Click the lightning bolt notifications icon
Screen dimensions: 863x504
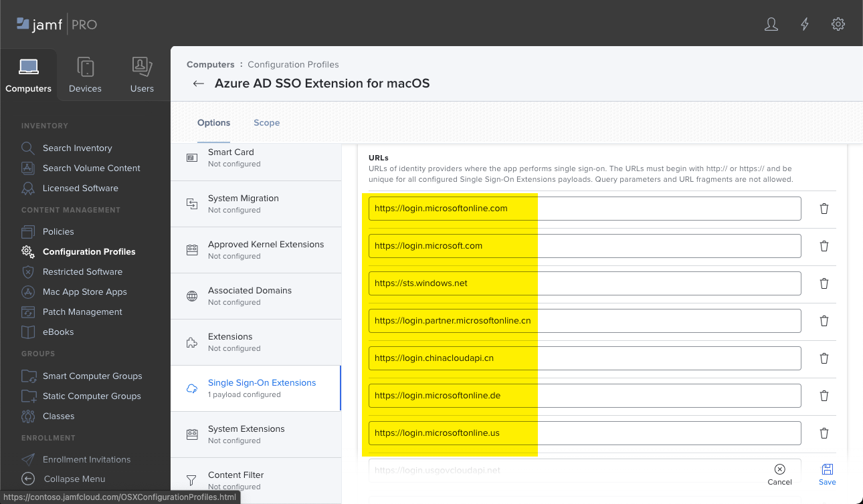click(804, 24)
